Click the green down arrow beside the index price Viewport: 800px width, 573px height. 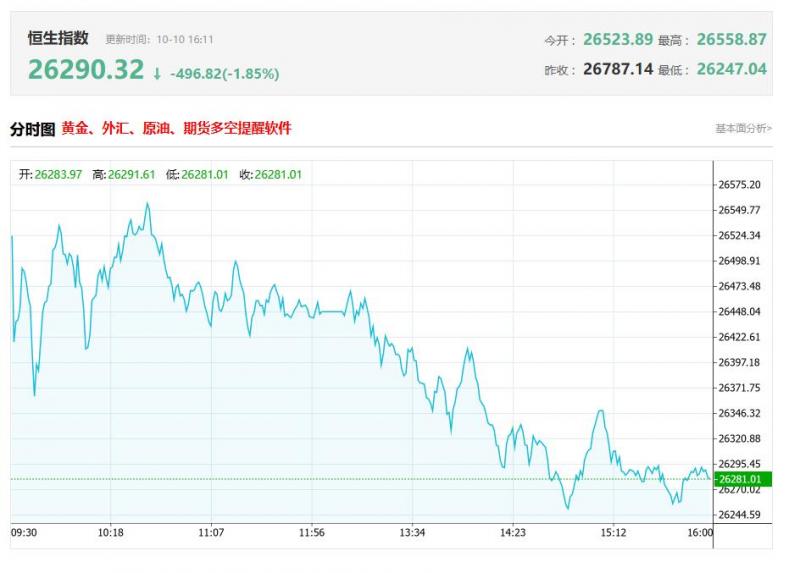click(157, 73)
